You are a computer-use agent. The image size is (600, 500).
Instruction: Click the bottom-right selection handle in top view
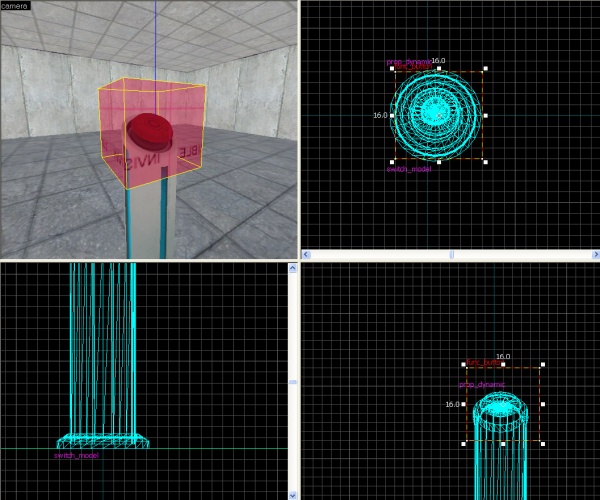pos(486,162)
